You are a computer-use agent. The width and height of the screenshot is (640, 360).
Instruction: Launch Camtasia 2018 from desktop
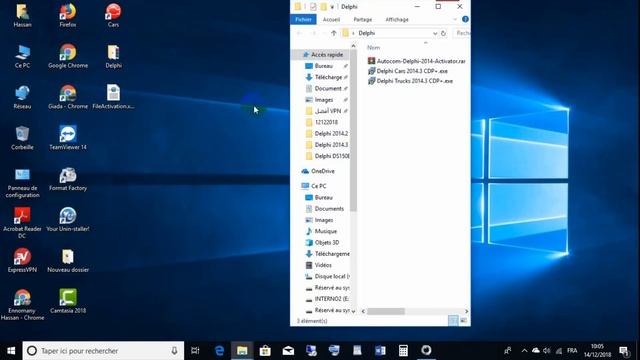(x=68, y=302)
